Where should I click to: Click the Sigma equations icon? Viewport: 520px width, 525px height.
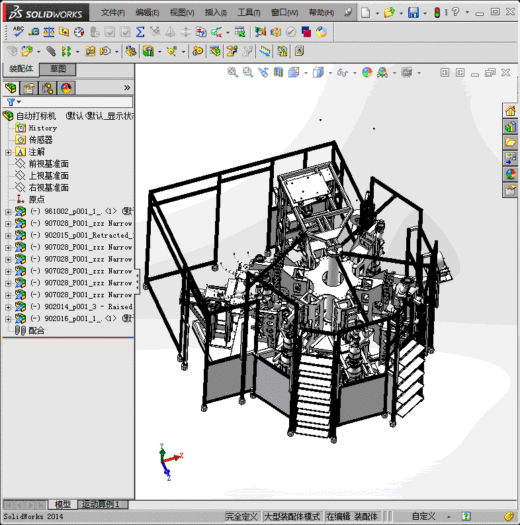[140, 32]
